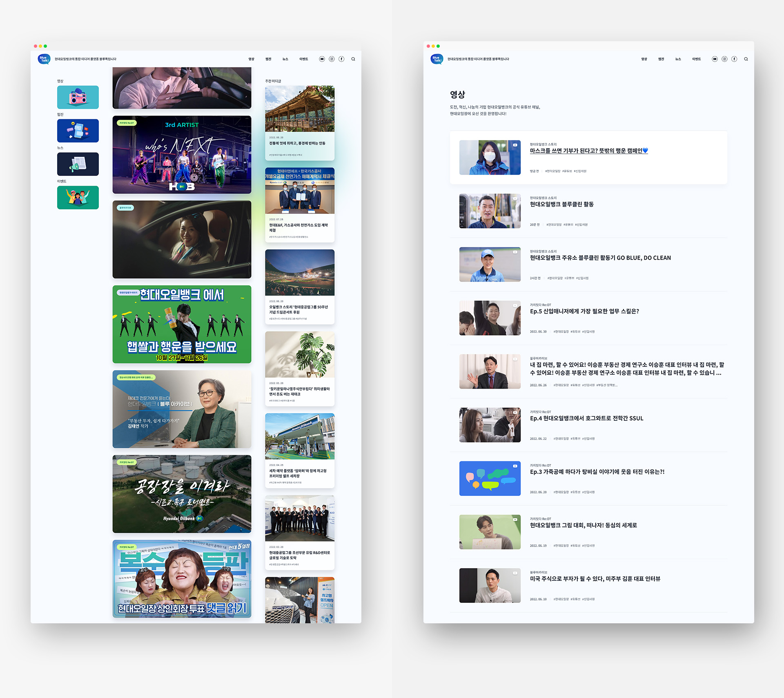Screen dimensions: 784x698
Task: Click the 미주부 김훈 interview thumbnail
Action: click(490, 585)
